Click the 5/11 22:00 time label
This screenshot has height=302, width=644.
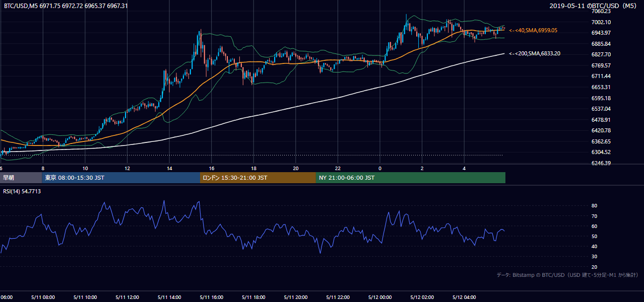pos(338,297)
